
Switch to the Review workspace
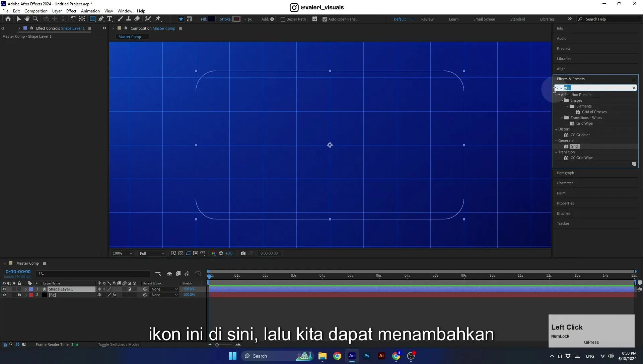(427, 19)
